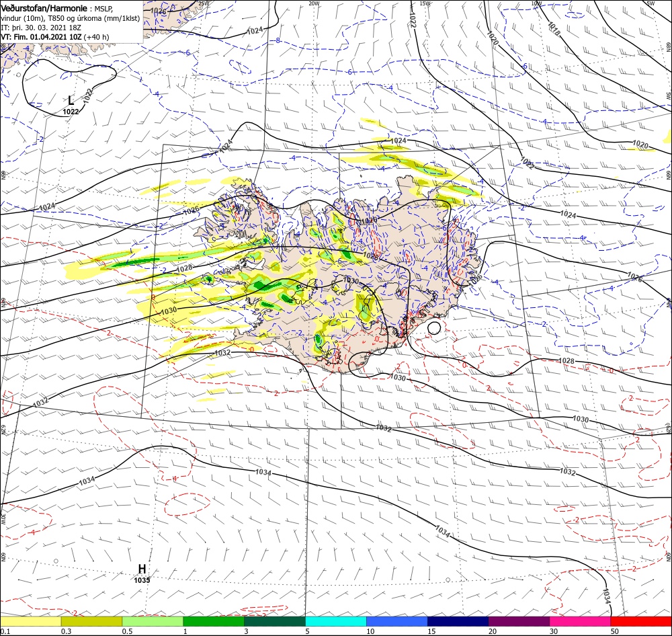Click the Veðurstofan/Harmonie title text
672x636 pixels.
[x=44, y=8]
